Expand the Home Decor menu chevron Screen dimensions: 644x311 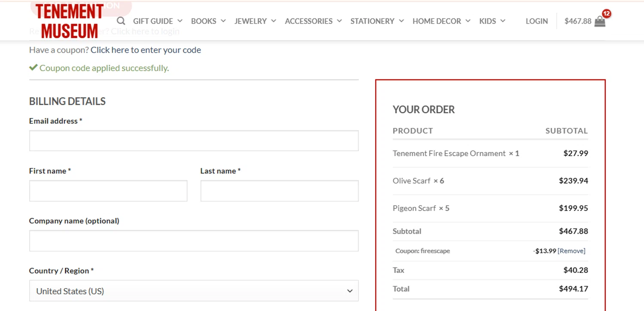pyautogui.click(x=468, y=21)
